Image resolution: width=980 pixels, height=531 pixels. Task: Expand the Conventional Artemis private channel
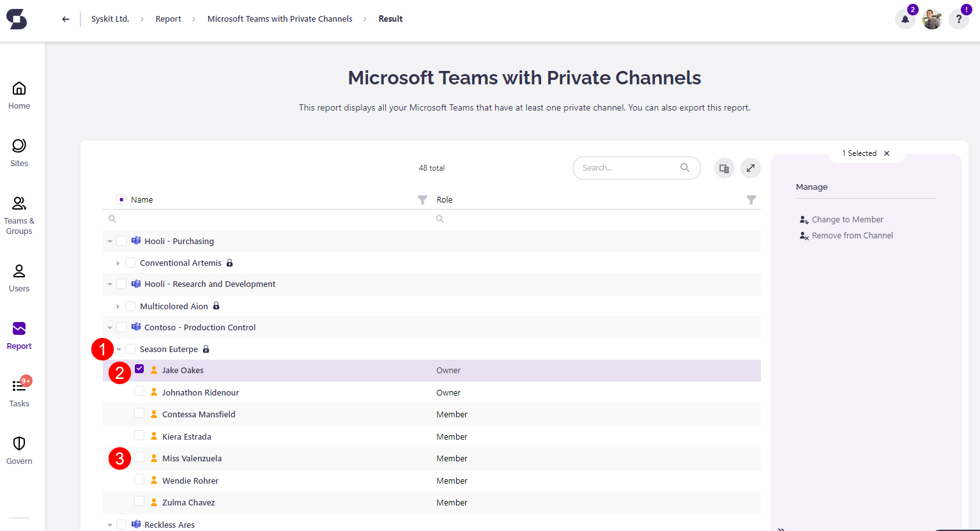[118, 263]
